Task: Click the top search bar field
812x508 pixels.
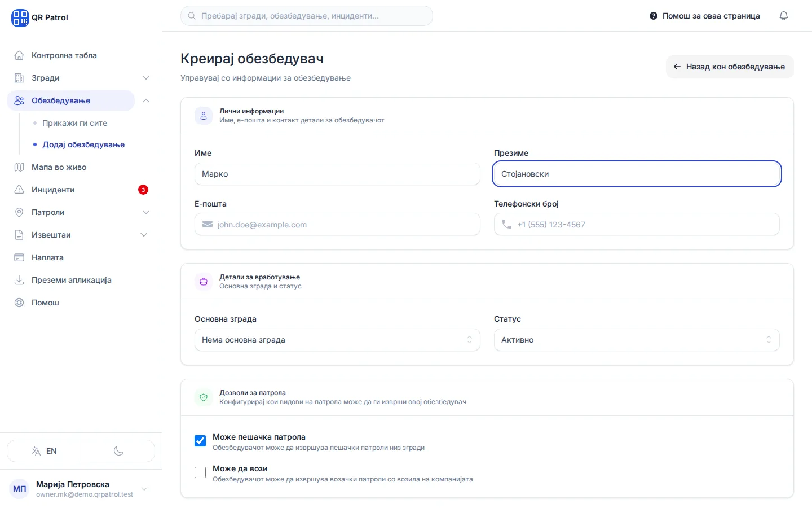Action: (x=307, y=16)
